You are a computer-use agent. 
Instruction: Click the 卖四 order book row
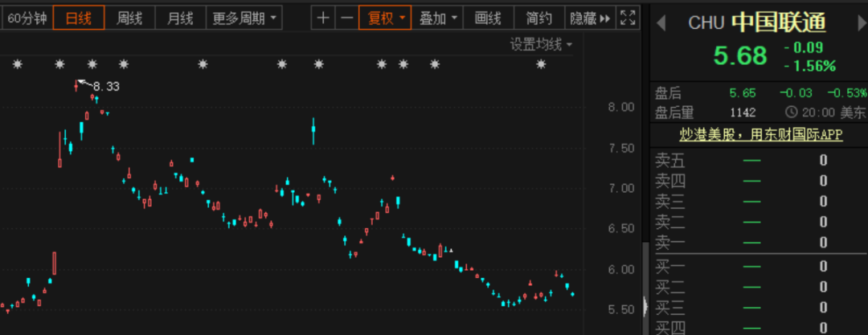pos(759,181)
